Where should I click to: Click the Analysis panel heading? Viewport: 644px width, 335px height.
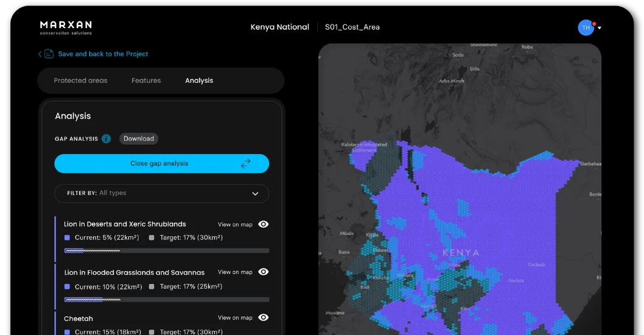tap(72, 116)
